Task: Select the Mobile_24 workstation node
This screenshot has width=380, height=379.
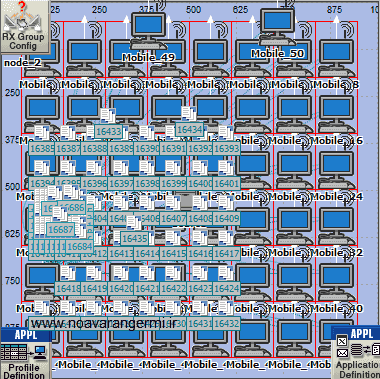Action: [336, 170]
